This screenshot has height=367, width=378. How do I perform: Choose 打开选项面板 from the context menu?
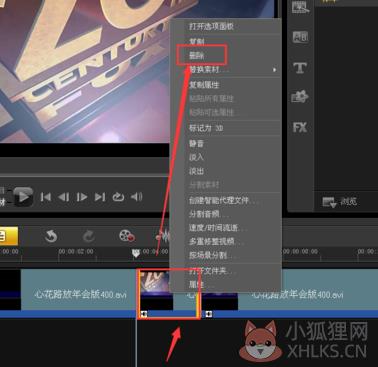[x=211, y=26]
